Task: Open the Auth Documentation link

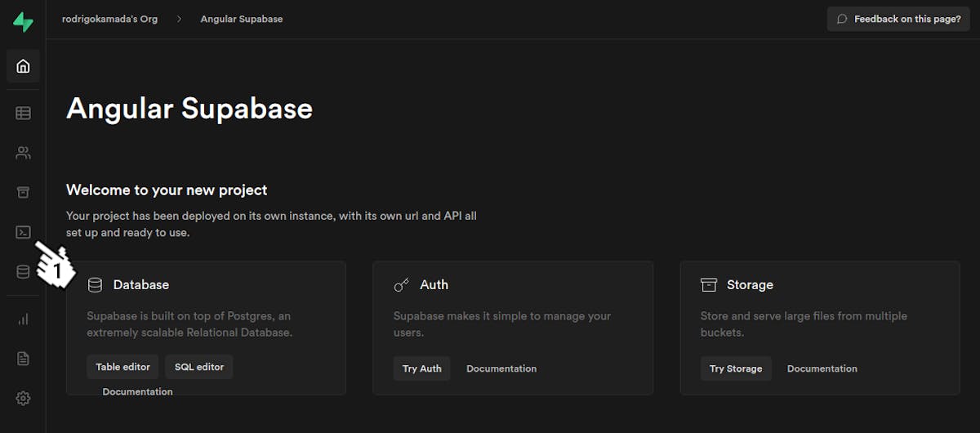Action: click(x=501, y=368)
